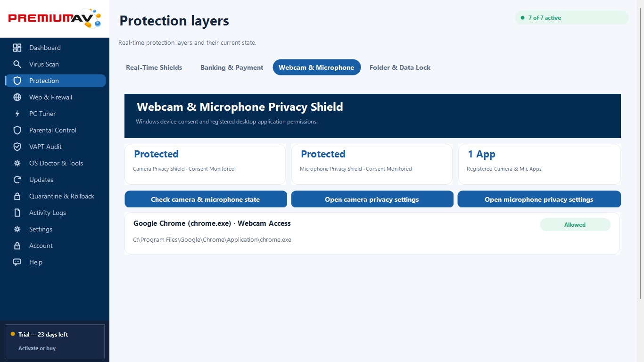Viewport: 644px width, 362px height.
Task: Click the Activate or buy link
Action: click(37, 348)
